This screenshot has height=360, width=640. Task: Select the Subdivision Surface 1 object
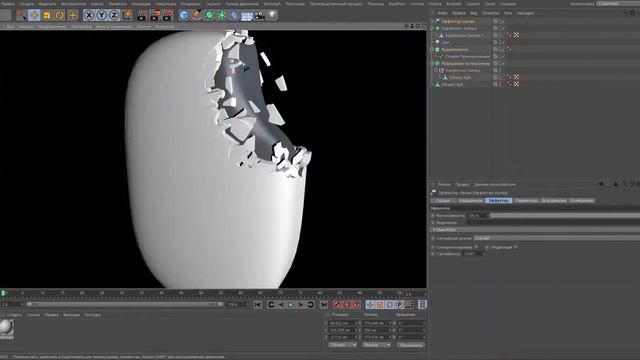[x=464, y=36]
